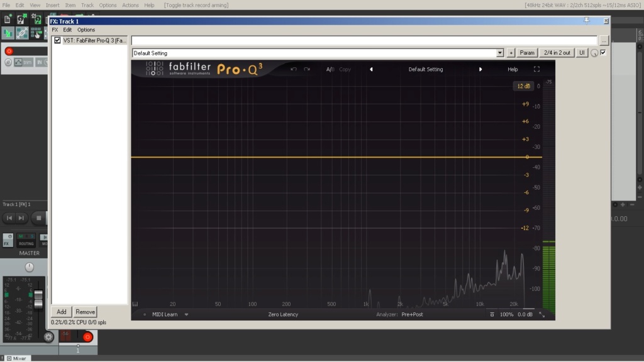The width and height of the screenshot is (644, 362).
Task: Open the Pro-Q Help menu
Action: pos(513,69)
